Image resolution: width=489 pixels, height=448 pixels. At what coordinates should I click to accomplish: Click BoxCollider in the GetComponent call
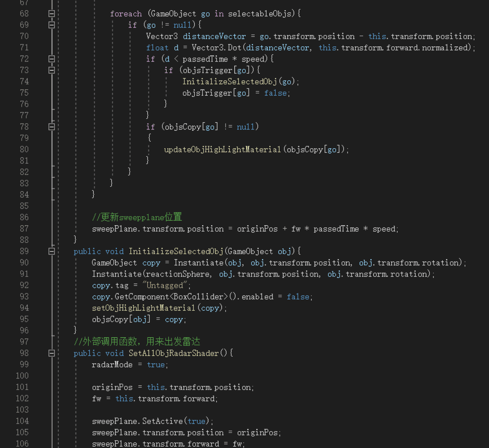click(x=198, y=296)
